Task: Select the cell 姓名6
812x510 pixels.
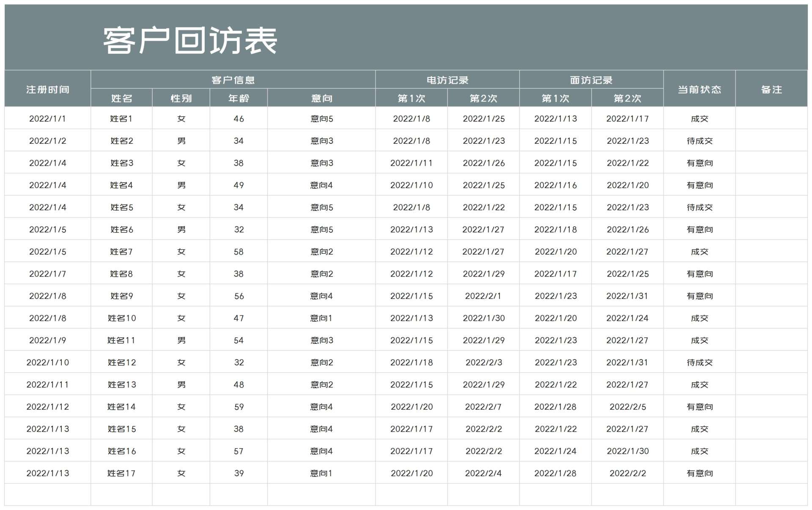Action: [122, 230]
